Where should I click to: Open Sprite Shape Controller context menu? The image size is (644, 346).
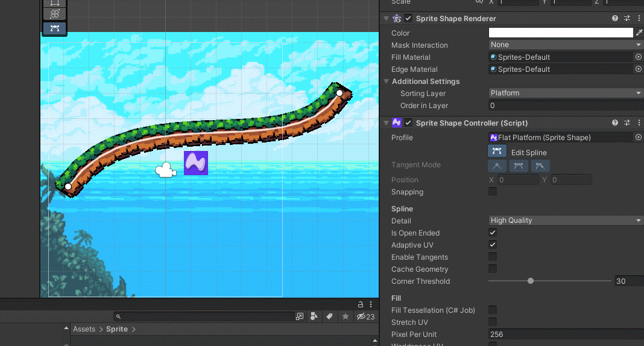(x=639, y=123)
